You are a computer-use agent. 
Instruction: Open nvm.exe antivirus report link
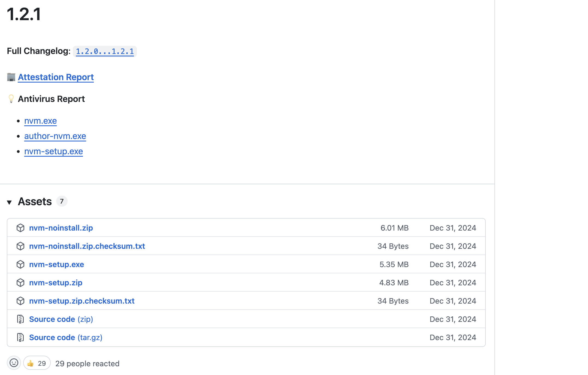pos(40,121)
